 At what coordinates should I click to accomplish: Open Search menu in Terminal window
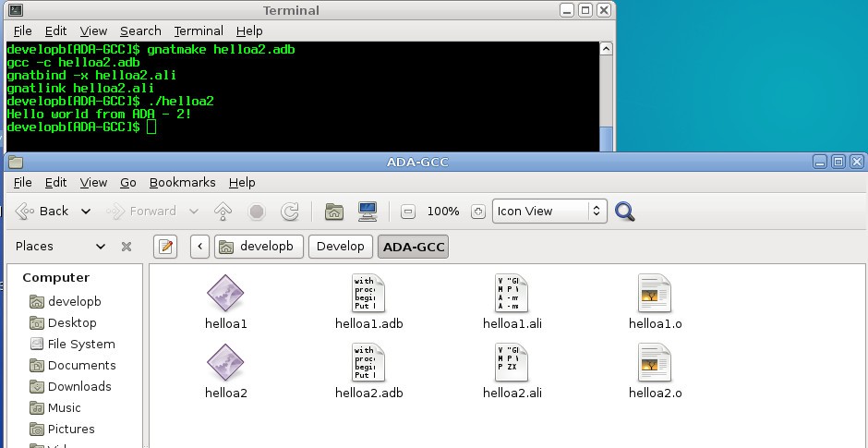point(140,31)
